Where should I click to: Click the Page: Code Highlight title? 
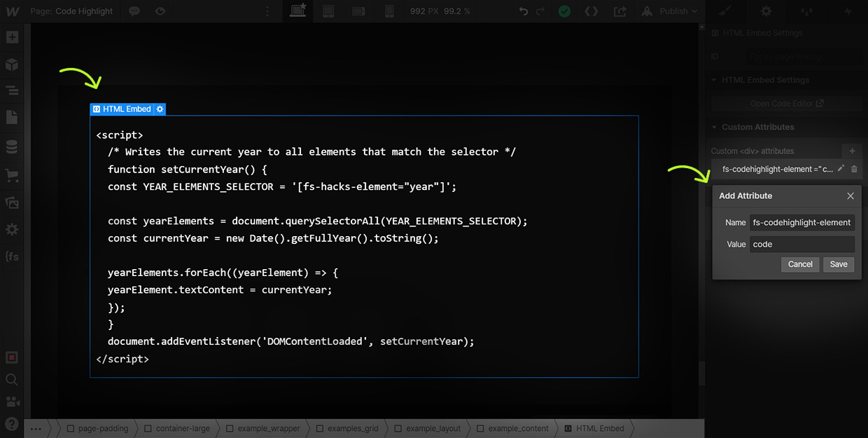[72, 11]
